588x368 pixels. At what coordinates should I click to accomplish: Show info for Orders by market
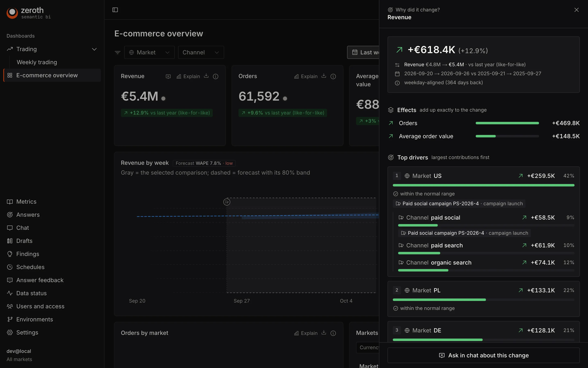tap(333, 333)
